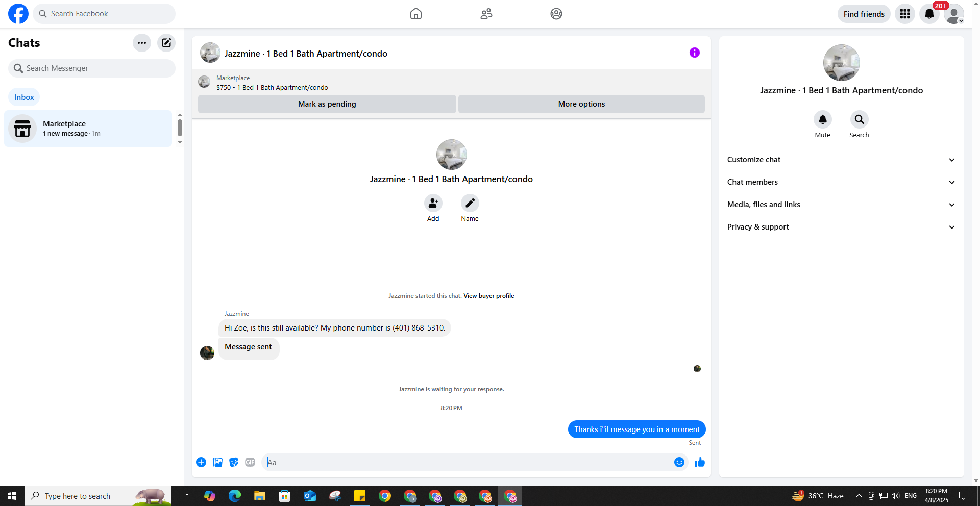This screenshot has width=980, height=506.
Task: Go to the Home feed icon
Action: pyautogui.click(x=416, y=14)
